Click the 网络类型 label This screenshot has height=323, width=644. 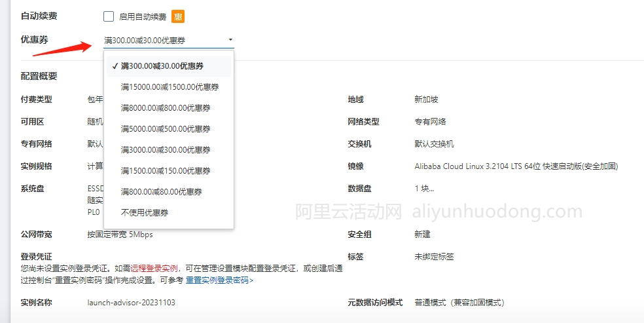tap(363, 122)
